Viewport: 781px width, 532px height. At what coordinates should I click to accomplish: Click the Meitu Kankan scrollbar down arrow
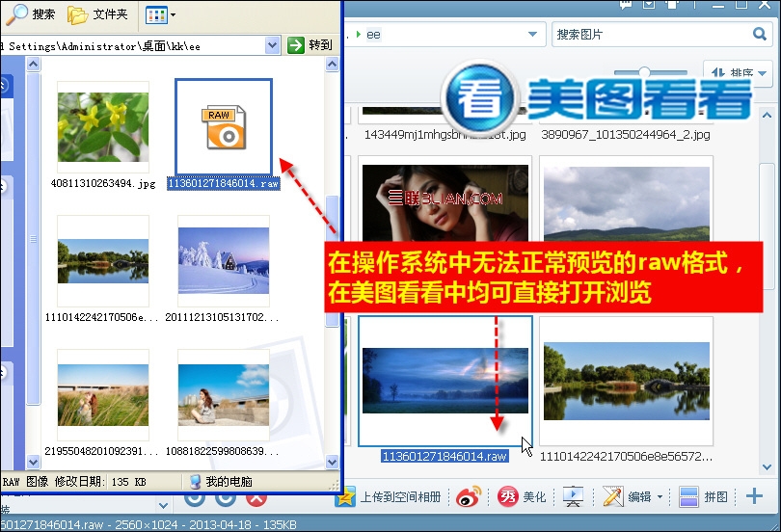click(768, 467)
